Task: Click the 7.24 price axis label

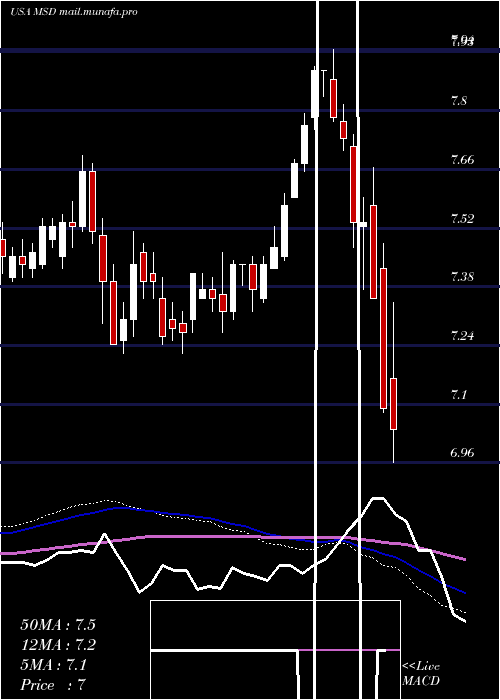Action: coord(463,335)
